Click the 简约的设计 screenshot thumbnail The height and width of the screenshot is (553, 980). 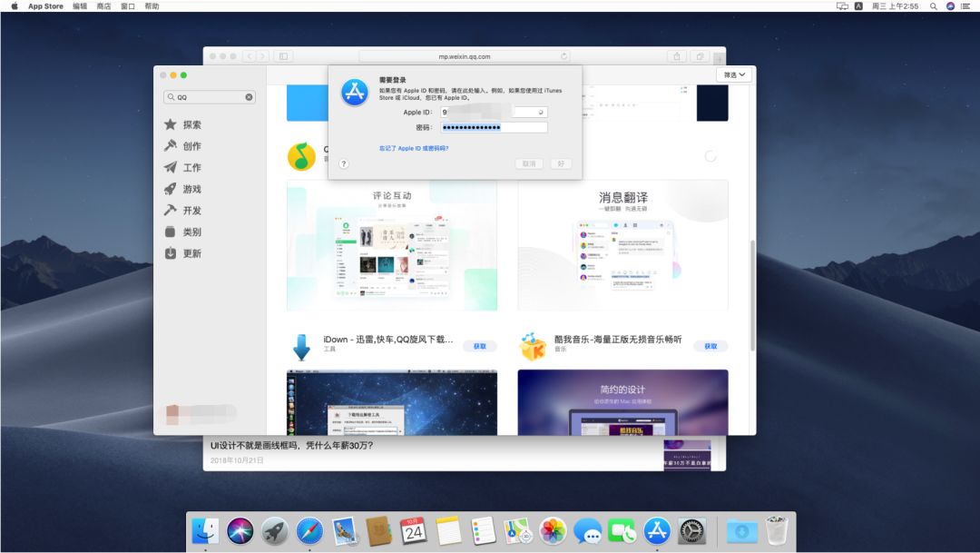[x=622, y=402]
